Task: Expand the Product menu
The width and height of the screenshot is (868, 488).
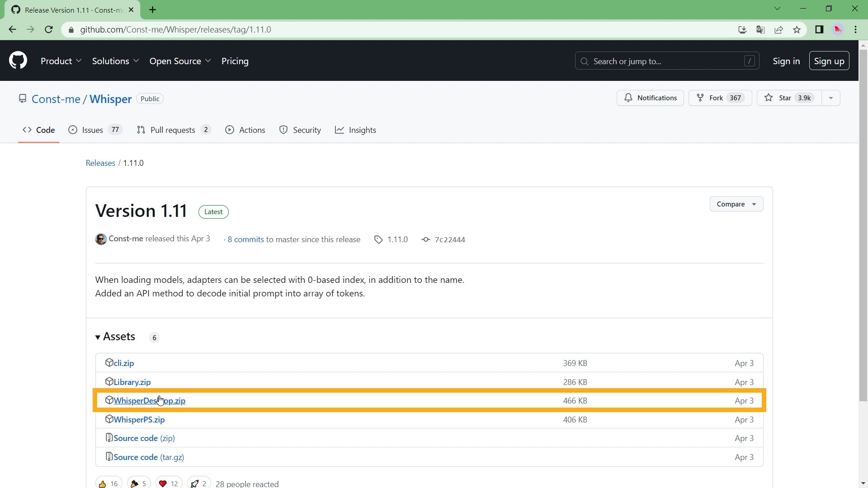Action: (61, 61)
